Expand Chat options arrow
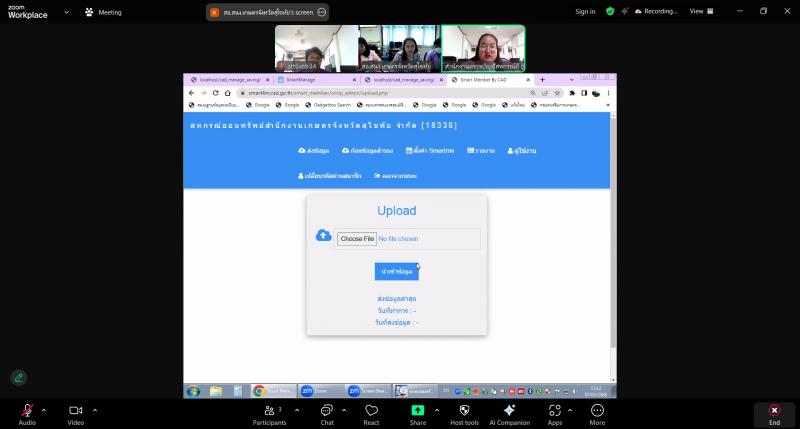This screenshot has width=800, height=429. pyautogui.click(x=344, y=410)
